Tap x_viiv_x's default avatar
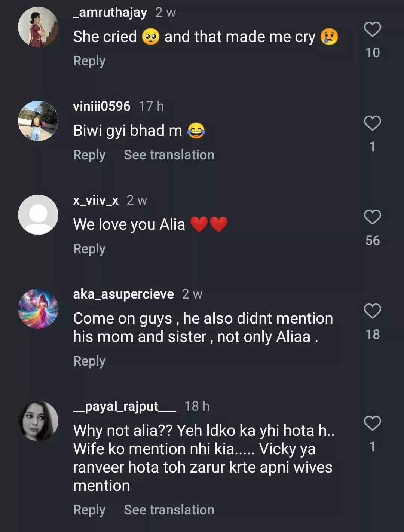The width and height of the screenshot is (404, 532). coord(38,215)
